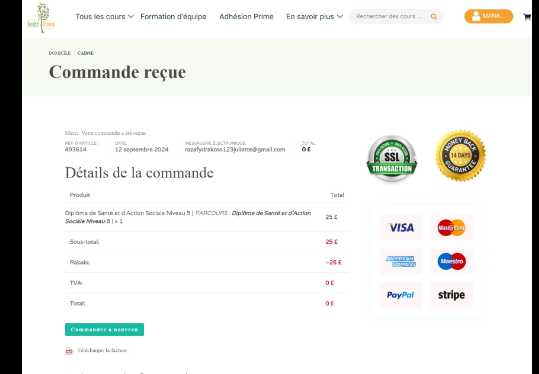The height and width of the screenshot is (374, 539).
Task: Focus the course search field
Action: point(388,16)
